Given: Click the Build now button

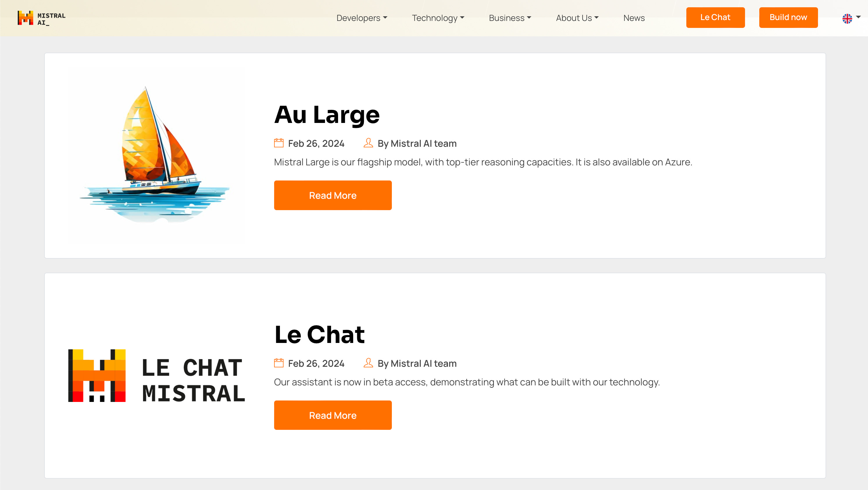Looking at the screenshot, I should click(788, 17).
